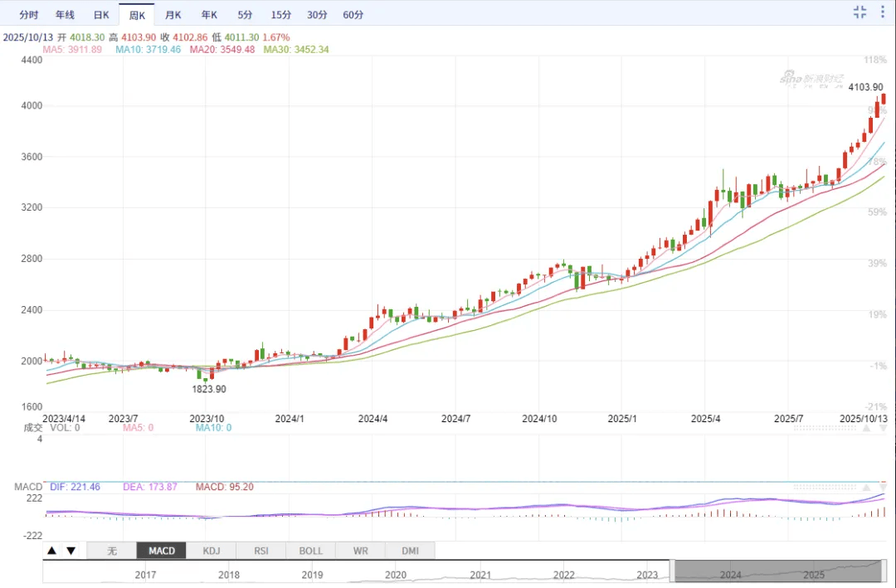Click the 2020 marker on timeline navigator
Image resolution: width=896 pixels, height=588 pixels.
click(x=396, y=574)
